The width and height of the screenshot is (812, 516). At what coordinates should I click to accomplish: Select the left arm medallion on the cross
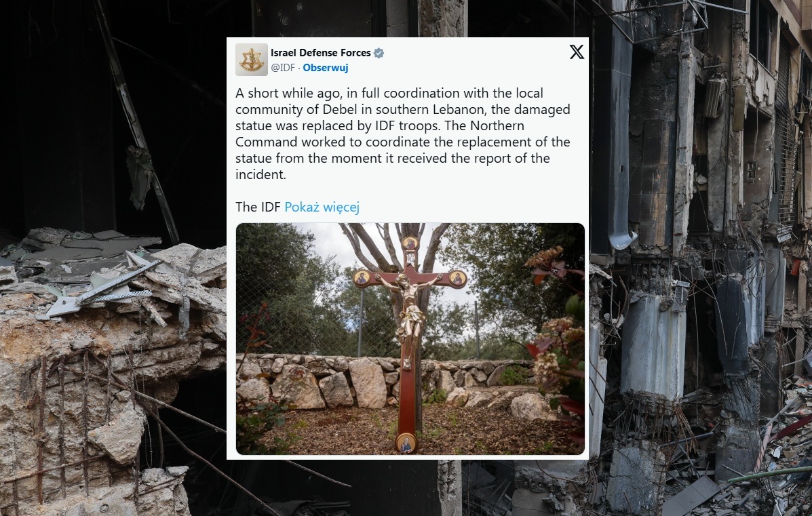point(362,278)
